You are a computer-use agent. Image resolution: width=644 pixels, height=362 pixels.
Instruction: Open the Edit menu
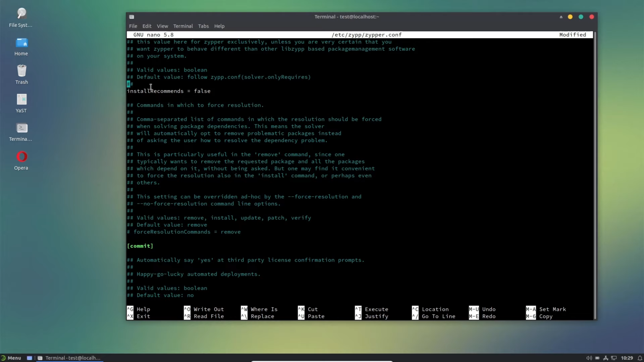pyautogui.click(x=147, y=26)
